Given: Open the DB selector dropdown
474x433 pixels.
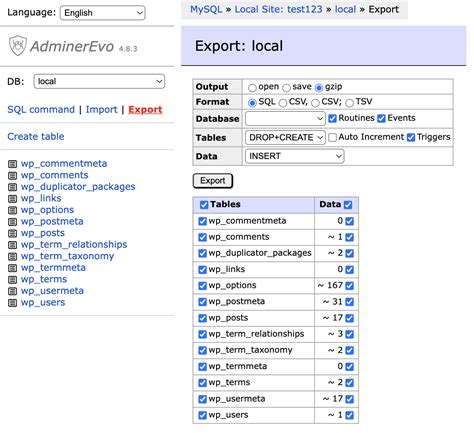Looking at the screenshot, I should (x=99, y=81).
